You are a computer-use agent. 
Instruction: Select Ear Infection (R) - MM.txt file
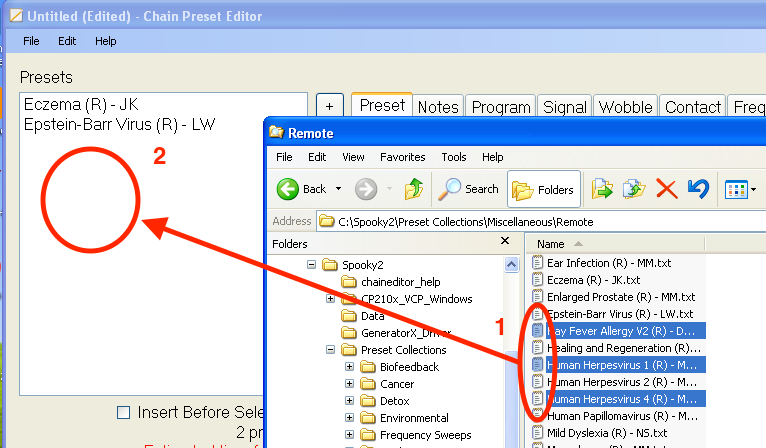[x=609, y=263]
